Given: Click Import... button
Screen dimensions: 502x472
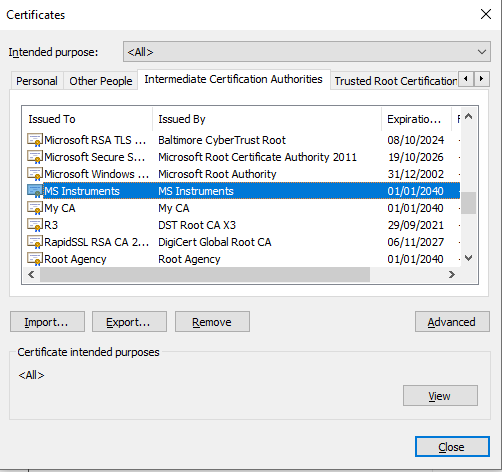Looking at the screenshot, I should tap(47, 322).
